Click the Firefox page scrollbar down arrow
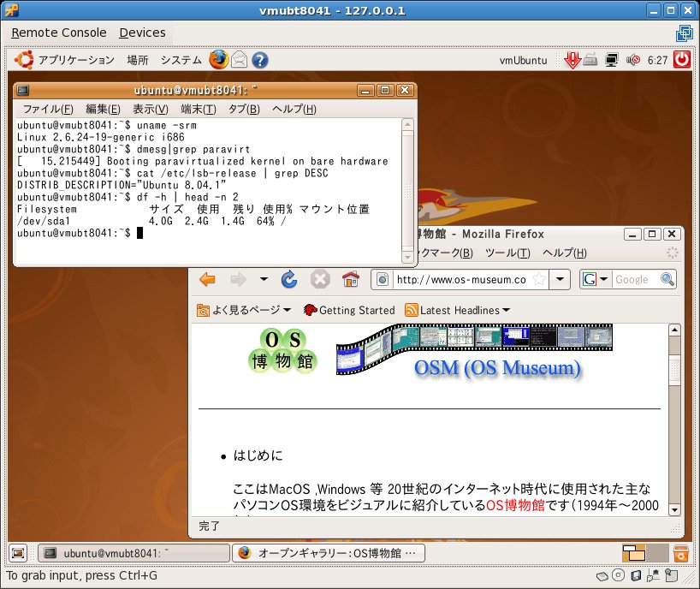The width and height of the screenshot is (700, 589). [674, 509]
